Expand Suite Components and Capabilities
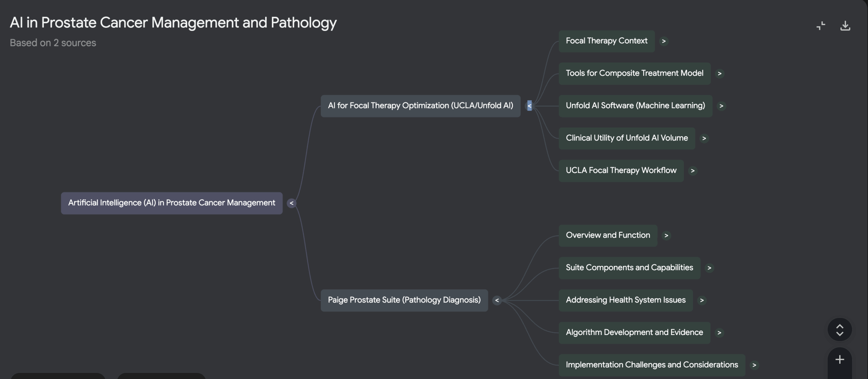The image size is (868, 379). click(710, 268)
